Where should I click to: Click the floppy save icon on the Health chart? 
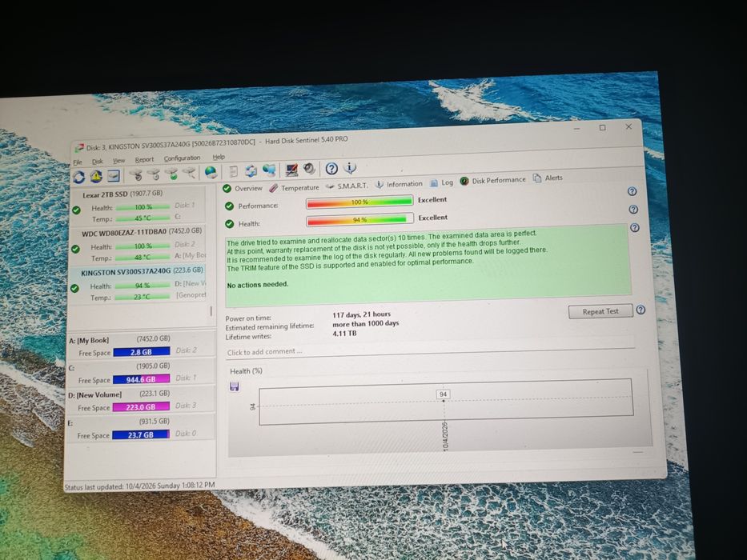tap(235, 386)
